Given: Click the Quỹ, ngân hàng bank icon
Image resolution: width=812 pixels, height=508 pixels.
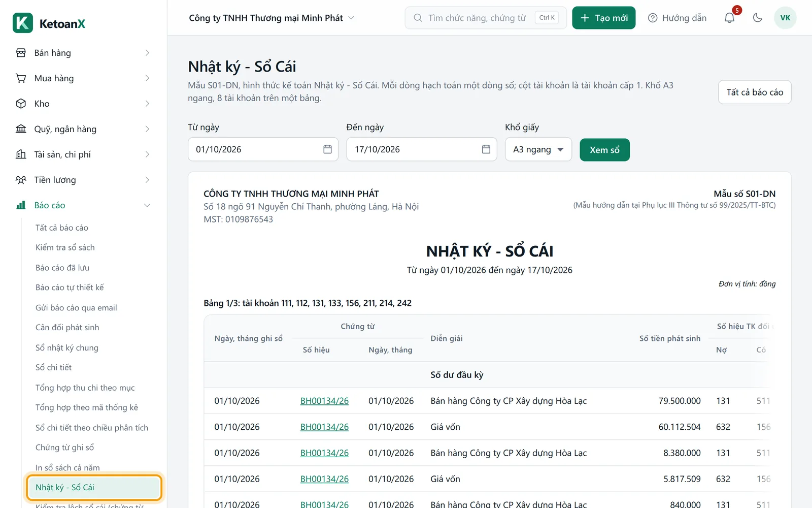Looking at the screenshot, I should [21, 129].
